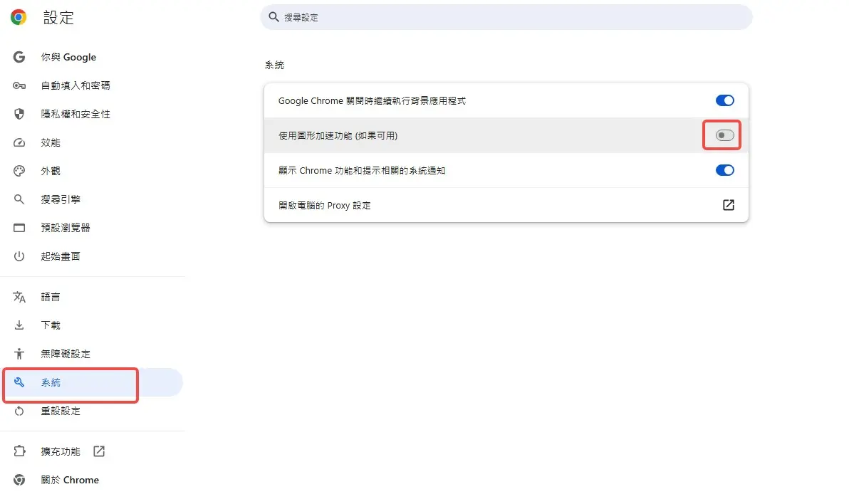Enable 使用圖形加速功能 toggle
The width and height of the screenshot is (849, 504).
click(x=724, y=135)
